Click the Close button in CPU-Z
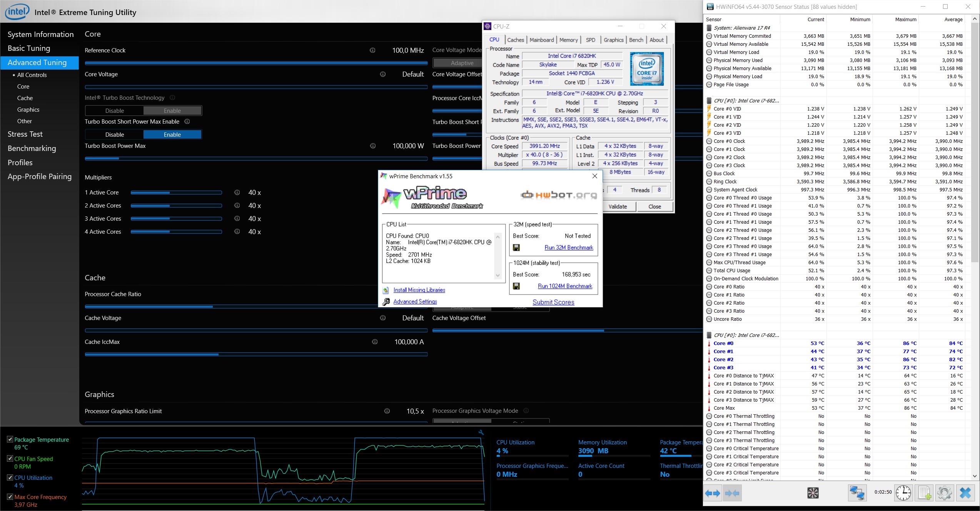Screen dimensions: 980x511 click(x=654, y=206)
